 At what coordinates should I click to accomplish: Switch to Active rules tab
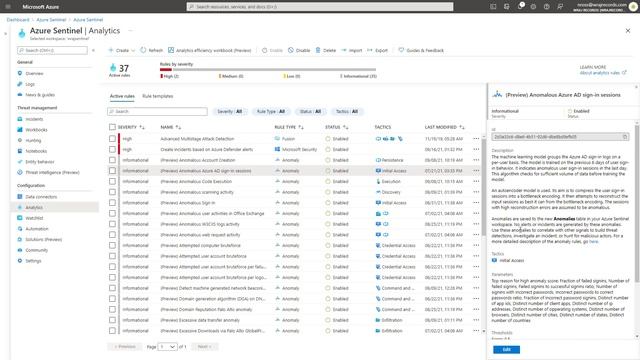tap(122, 96)
